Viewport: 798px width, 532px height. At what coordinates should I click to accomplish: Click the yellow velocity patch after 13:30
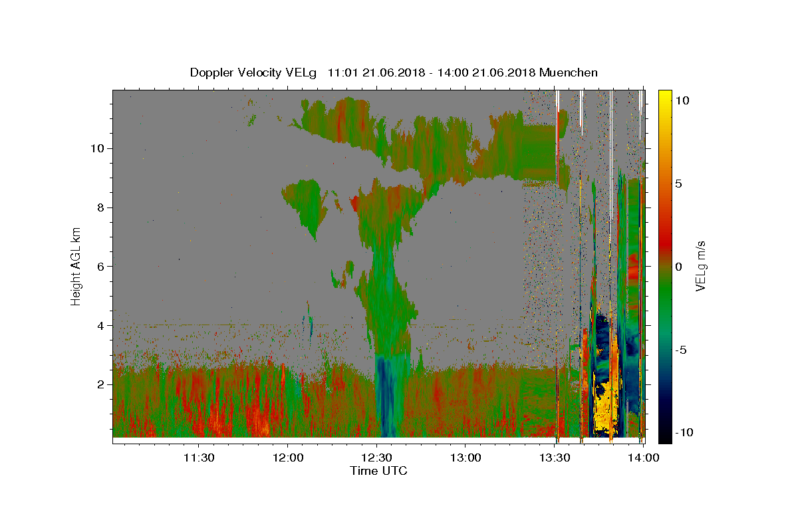pyautogui.click(x=606, y=409)
